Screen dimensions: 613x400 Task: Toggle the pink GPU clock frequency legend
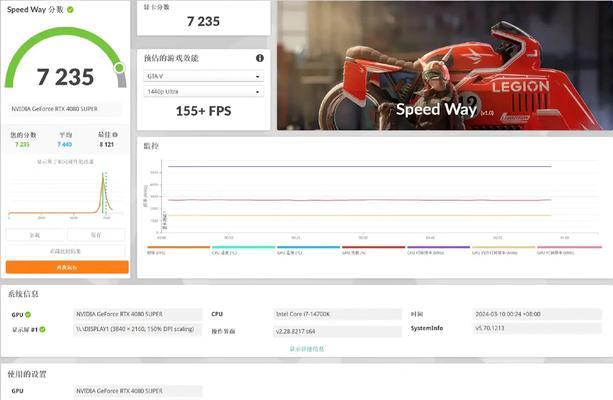click(569, 250)
